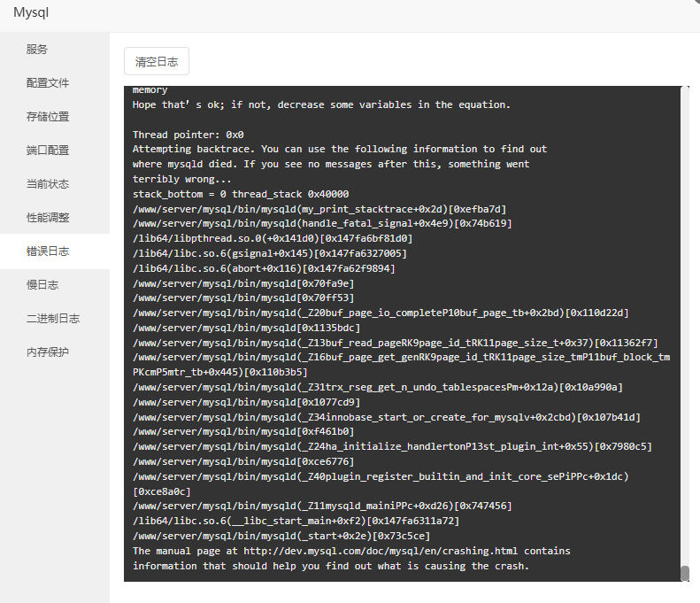700x603 pixels.
Task: Click the handle_fatal_signal log entry
Action: [322, 224]
